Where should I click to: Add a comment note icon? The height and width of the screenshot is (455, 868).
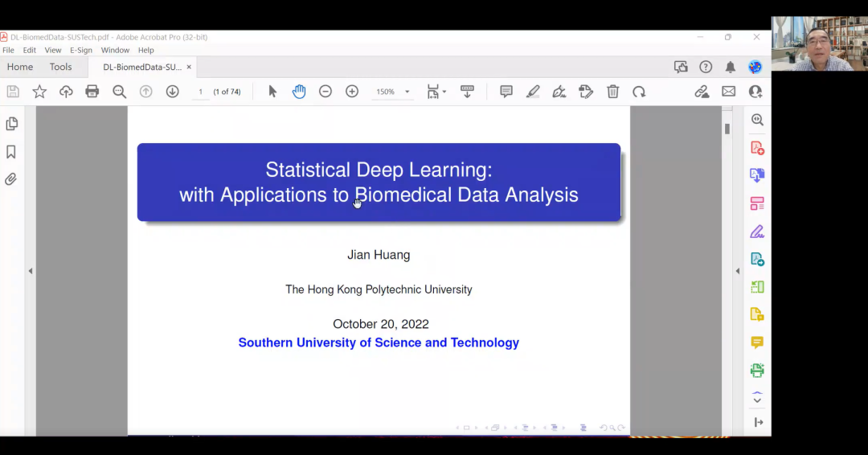click(x=506, y=92)
